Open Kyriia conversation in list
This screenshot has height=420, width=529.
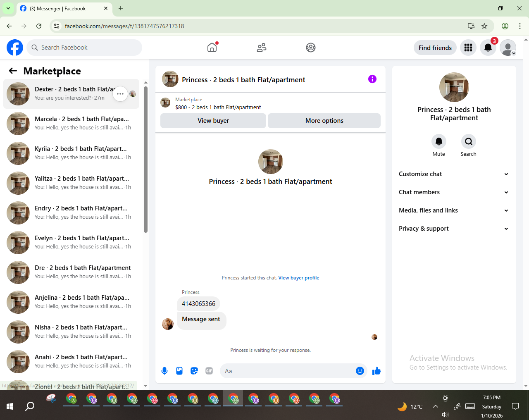(x=71, y=153)
